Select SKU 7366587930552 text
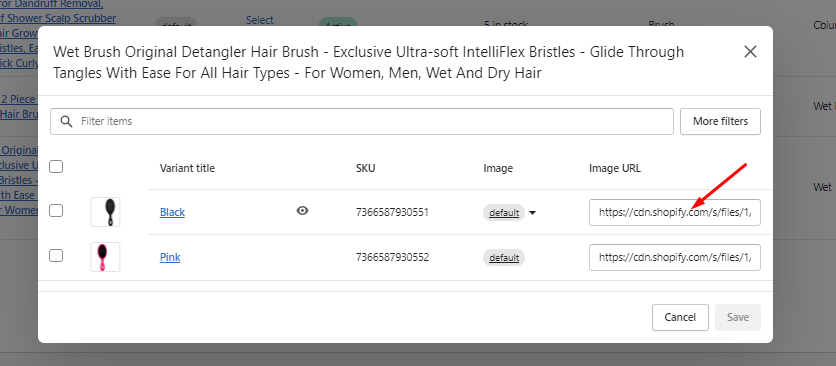Image resolution: width=836 pixels, height=366 pixels. (392, 257)
